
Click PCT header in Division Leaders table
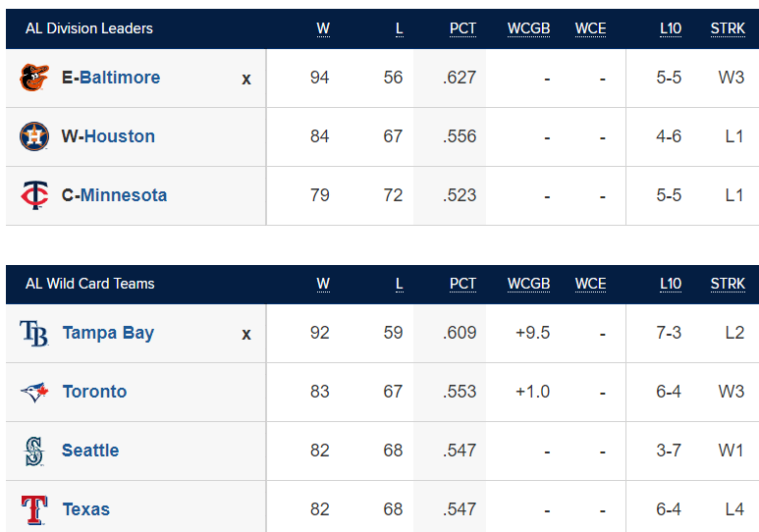click(x=462, y=28)
